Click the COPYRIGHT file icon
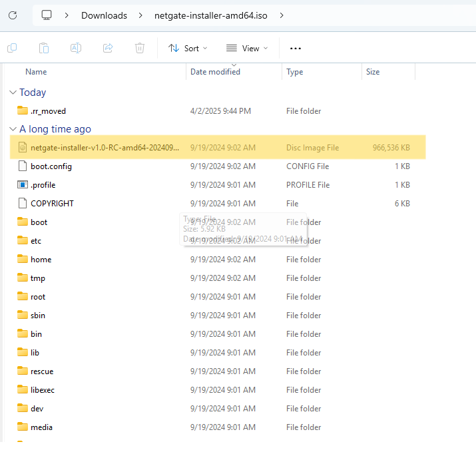The image size is (476, 452). coord(23,203)
